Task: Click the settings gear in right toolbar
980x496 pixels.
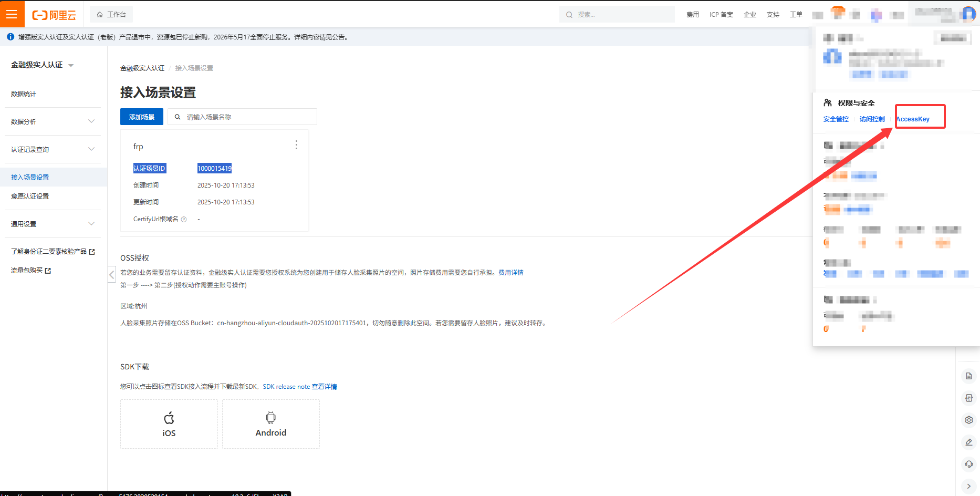Action: [969, 420]
